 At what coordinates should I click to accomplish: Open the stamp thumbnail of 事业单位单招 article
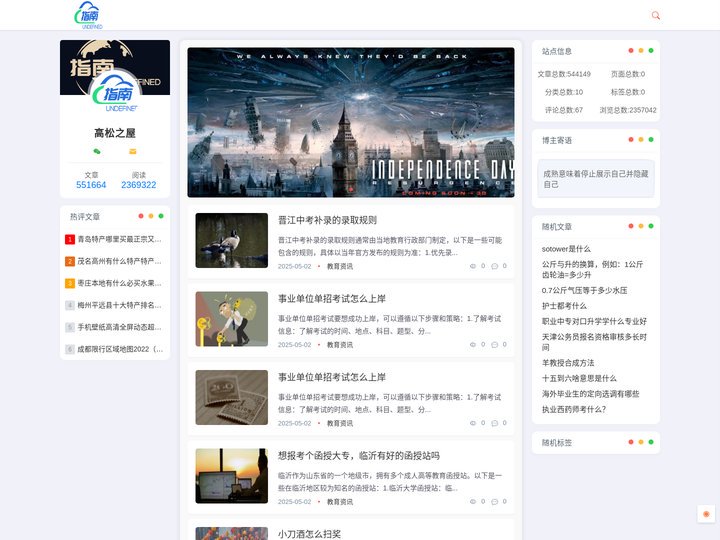click(x=231, y=397)
